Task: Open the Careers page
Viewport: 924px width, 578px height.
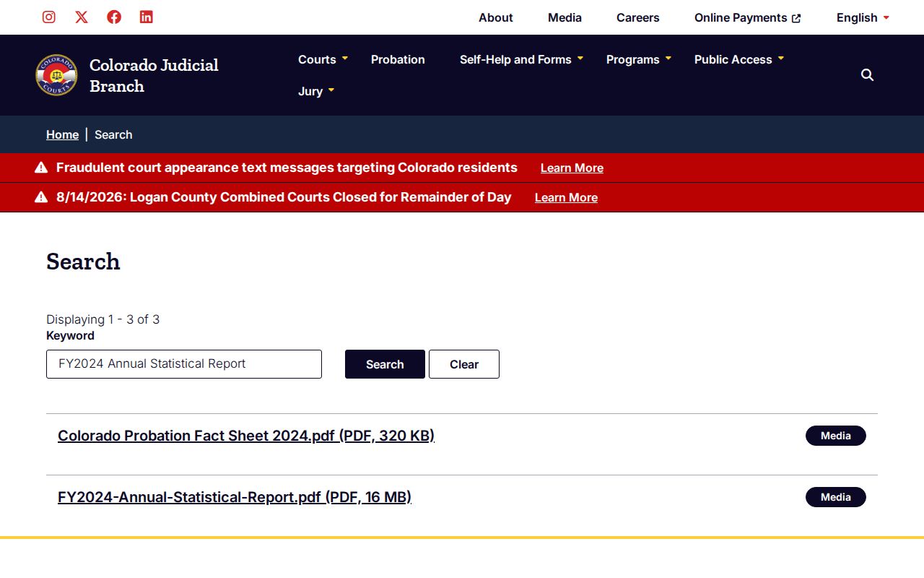Action: coord(638,17)
